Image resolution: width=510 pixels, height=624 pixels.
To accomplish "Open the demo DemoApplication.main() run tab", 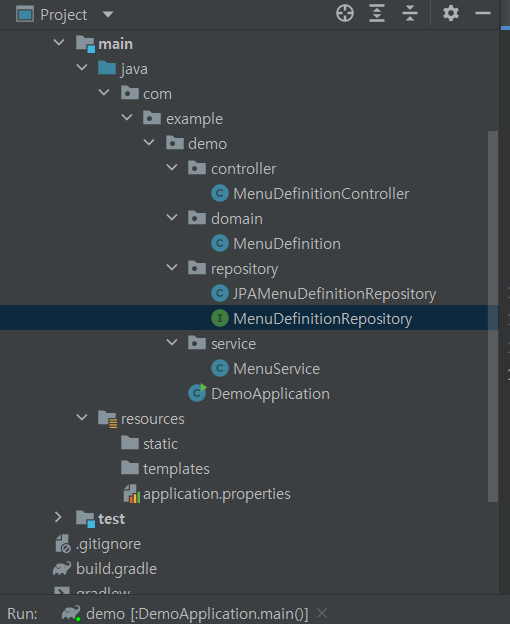I will click(x=197, y=614).
